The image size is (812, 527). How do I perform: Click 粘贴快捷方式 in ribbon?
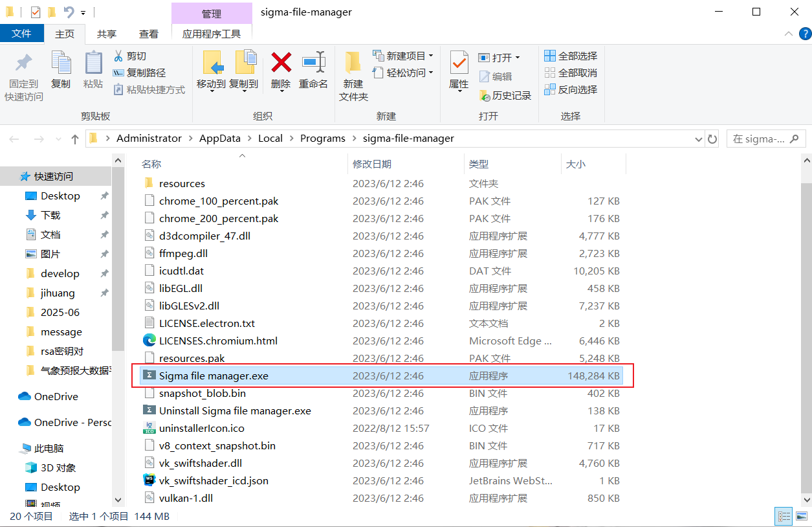point(149,90)
